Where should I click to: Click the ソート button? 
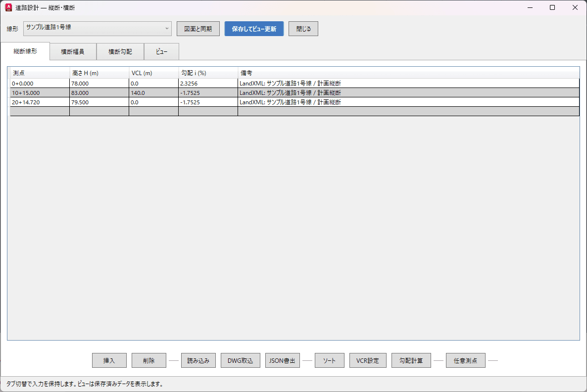click(330, 360)
